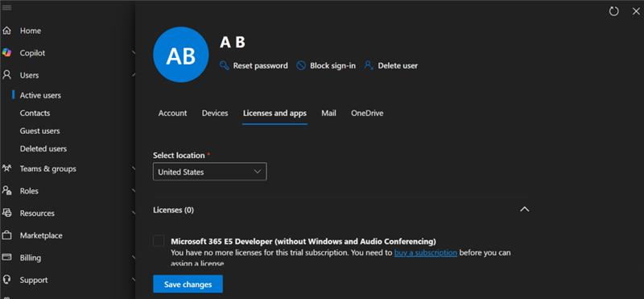Viewport: 644px width, 299px height.
Task: Click the Billing card icon
Action: coord(6,257)
